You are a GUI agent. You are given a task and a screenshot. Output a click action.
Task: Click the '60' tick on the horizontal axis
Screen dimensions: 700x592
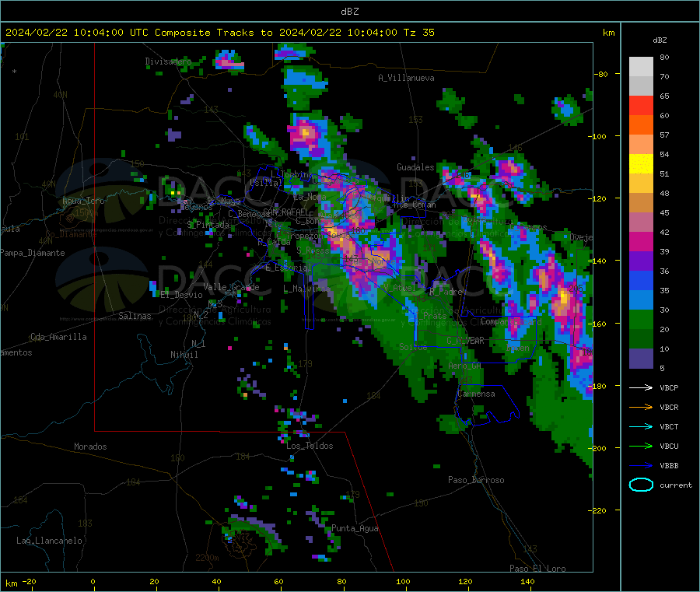(278, 581)
